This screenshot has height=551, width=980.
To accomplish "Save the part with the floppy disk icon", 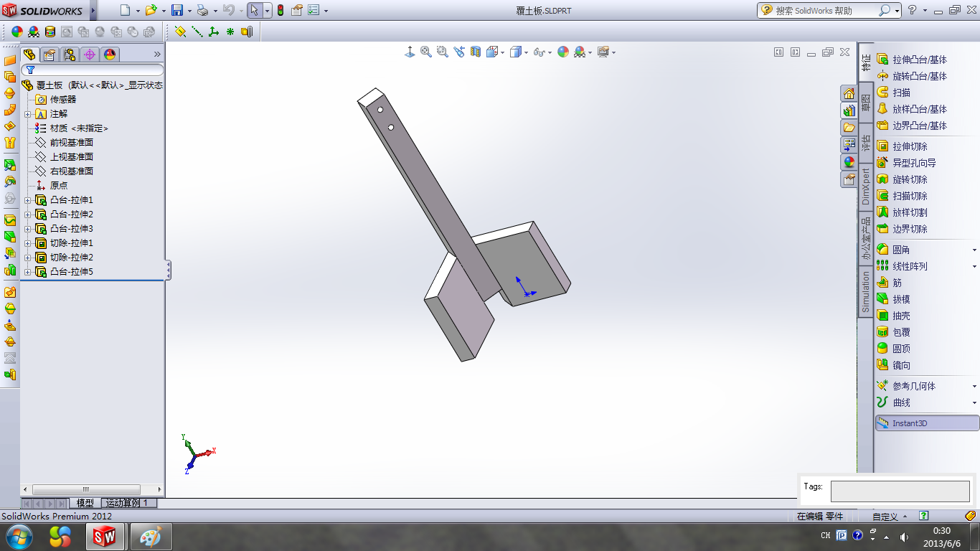I will (177, 10).
